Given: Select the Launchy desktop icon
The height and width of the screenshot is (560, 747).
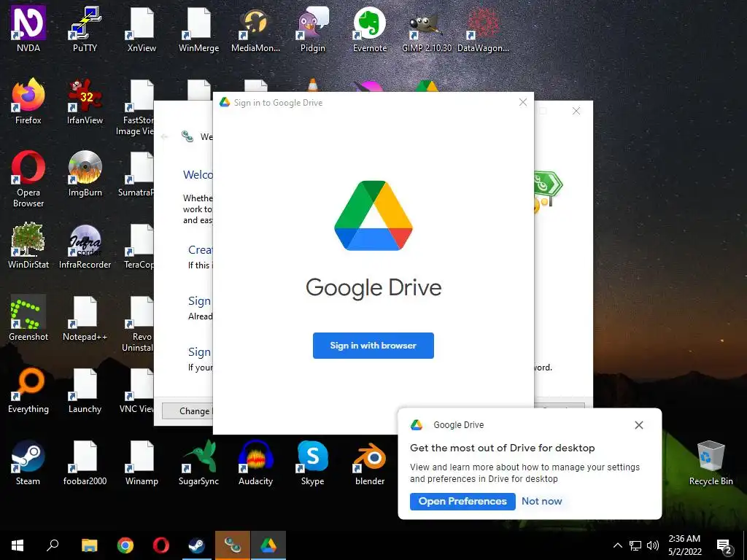Looking at the screenshot, I should click(x=85, y=391).
